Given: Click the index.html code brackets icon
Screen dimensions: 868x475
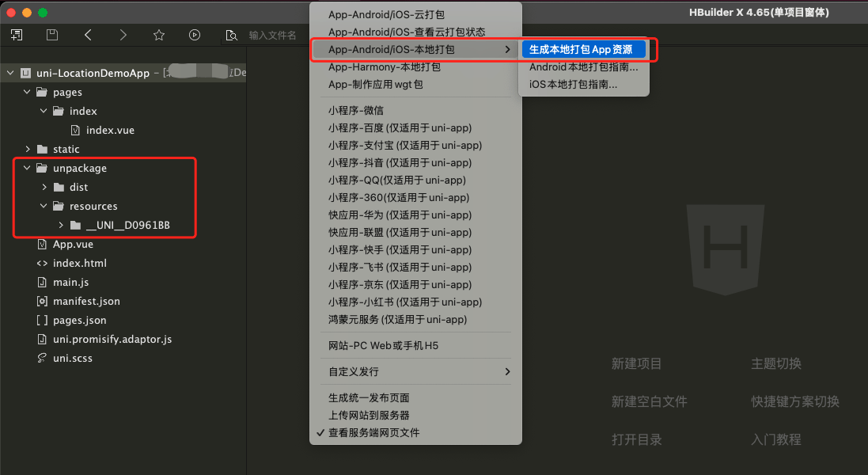Looking at the screenshot, I should [x=41, y=263].
